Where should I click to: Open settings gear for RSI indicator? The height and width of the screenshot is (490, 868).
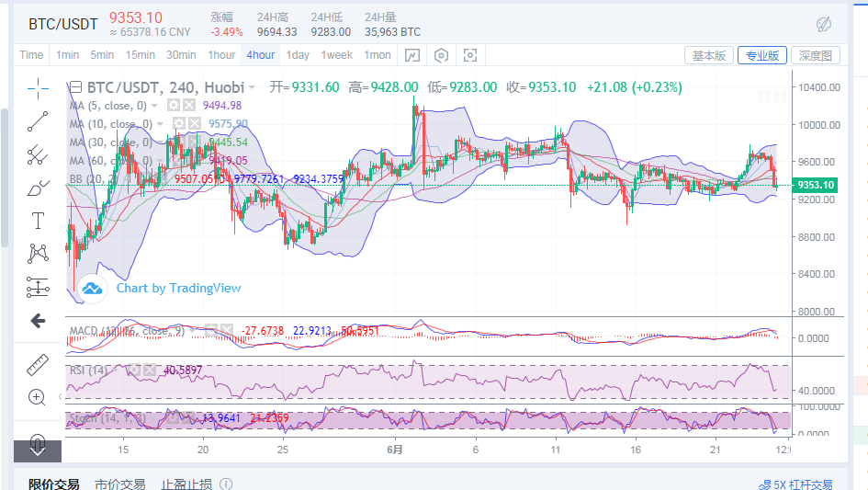(134, 370)
